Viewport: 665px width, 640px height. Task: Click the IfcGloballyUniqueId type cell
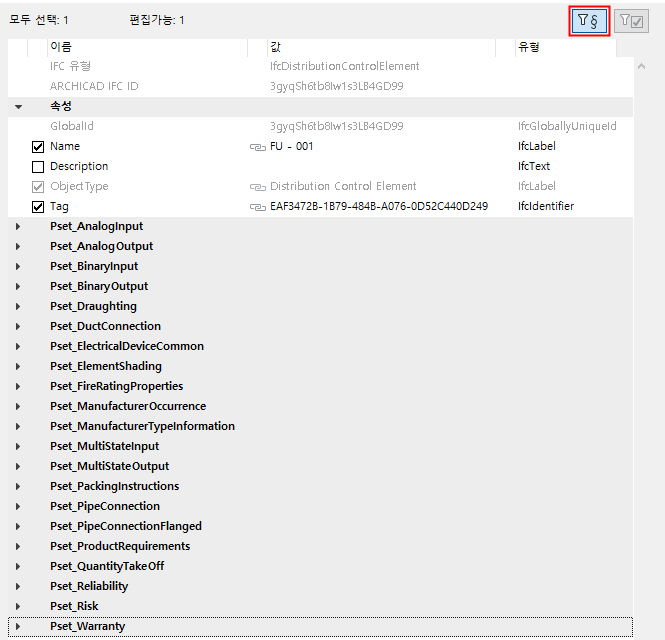[x=567, y=126]
